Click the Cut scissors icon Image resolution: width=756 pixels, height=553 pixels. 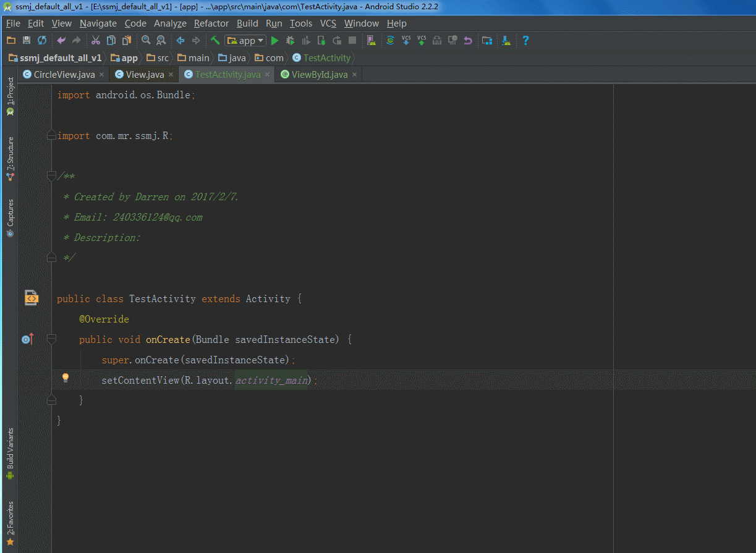click(96, 40)
